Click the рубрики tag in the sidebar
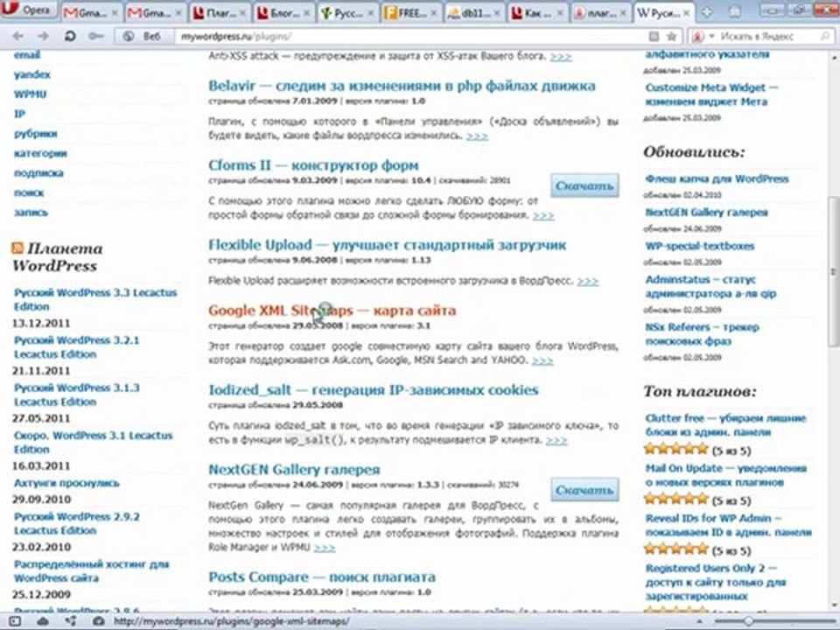The height and width of the screenshot is (630, 840). pyautogui.click(x=35, y=134)
